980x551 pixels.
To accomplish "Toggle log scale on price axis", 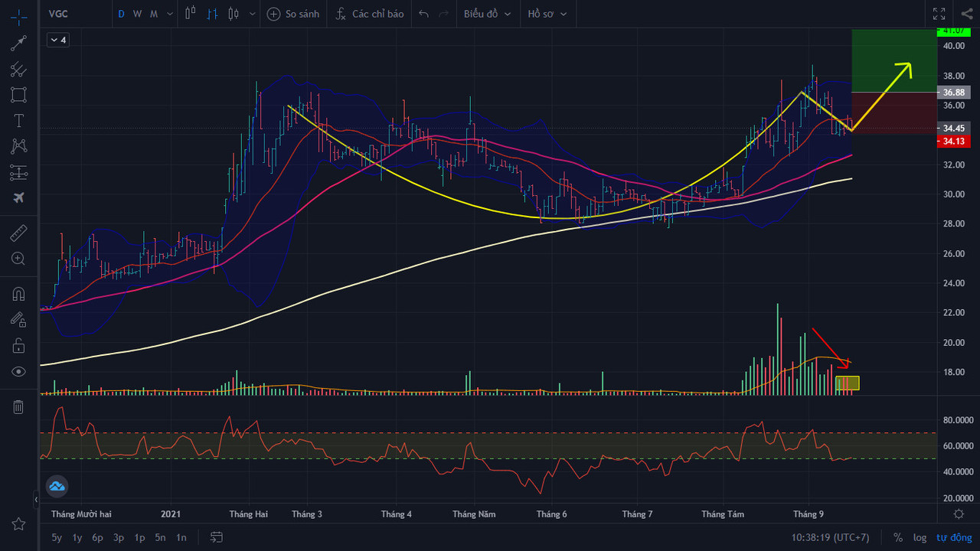I will tap(920, 537).
